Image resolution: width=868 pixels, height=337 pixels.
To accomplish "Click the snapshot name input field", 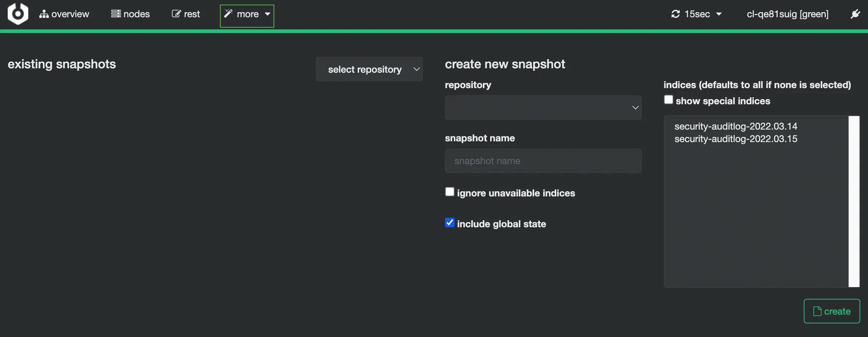I will pyautogui.click(x=543, y=161).
